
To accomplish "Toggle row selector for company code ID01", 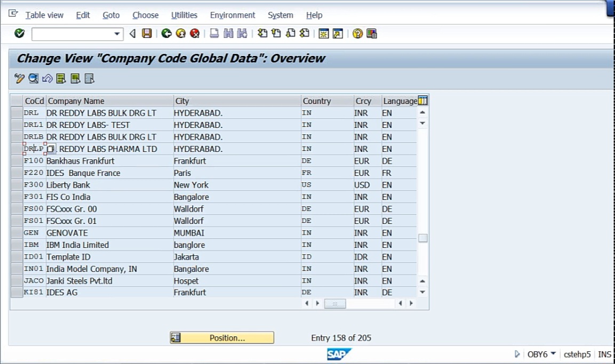I will point(17,257).
